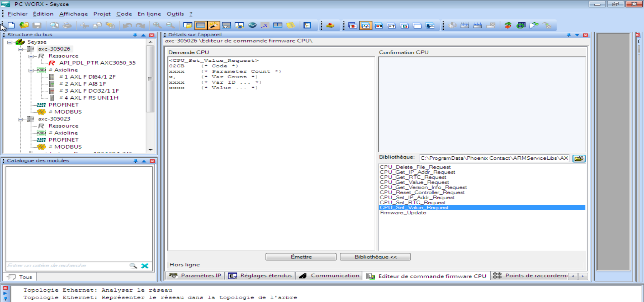Open the Projet menu
644x302 pixels.
pyautogui.click(x=102, y=14)
